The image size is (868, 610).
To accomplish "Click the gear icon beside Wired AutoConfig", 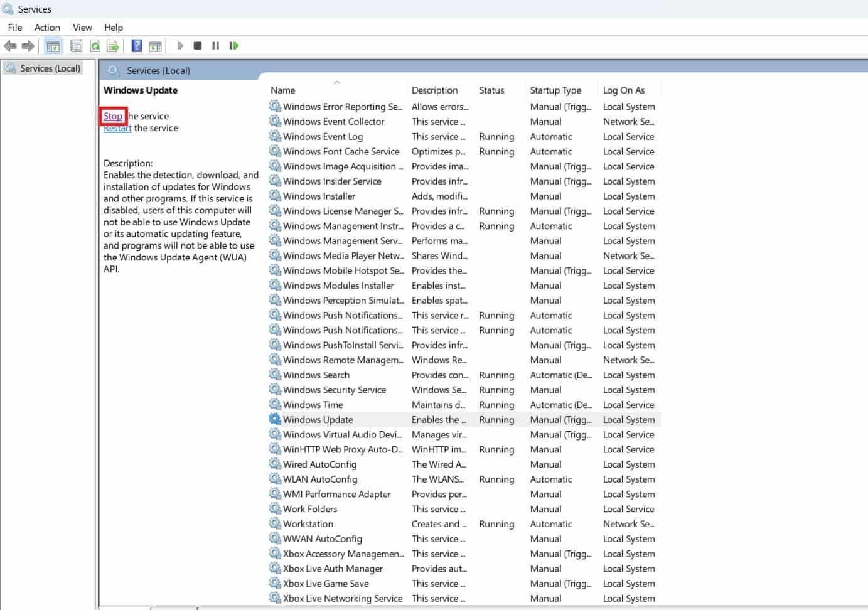I will (x=275, y=464).
